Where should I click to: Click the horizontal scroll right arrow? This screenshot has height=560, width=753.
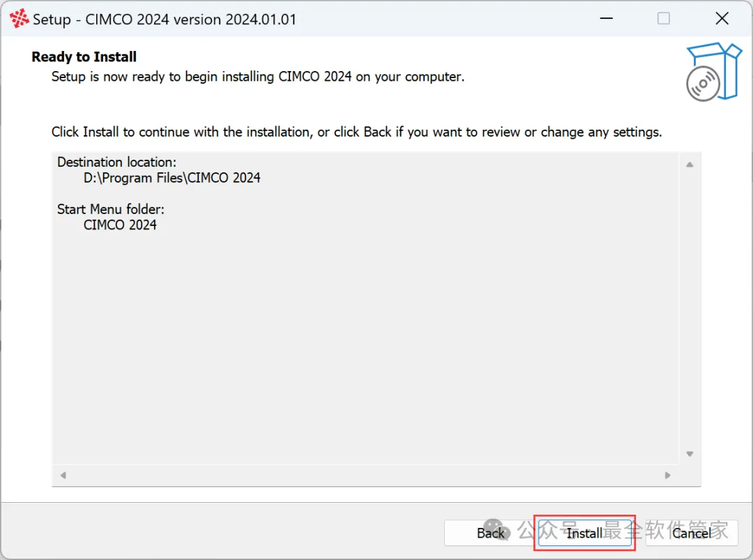pyautogui.click(x=667, y=476)
